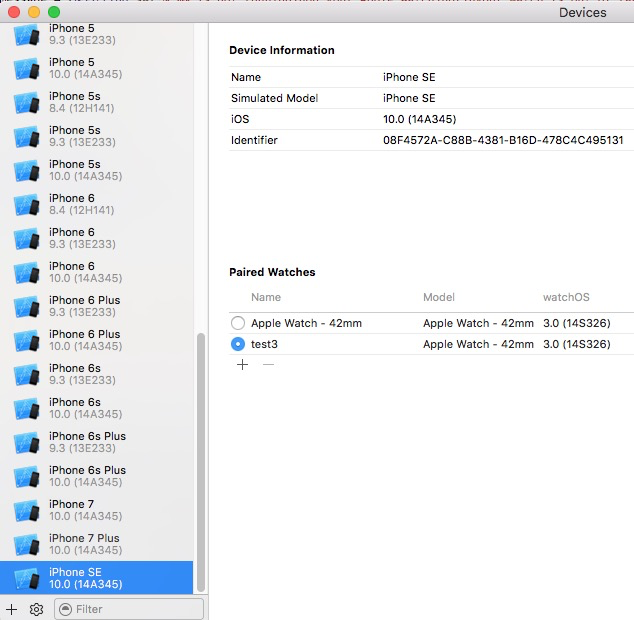Click the yellow minimize window button

click(x=34, y=12)
